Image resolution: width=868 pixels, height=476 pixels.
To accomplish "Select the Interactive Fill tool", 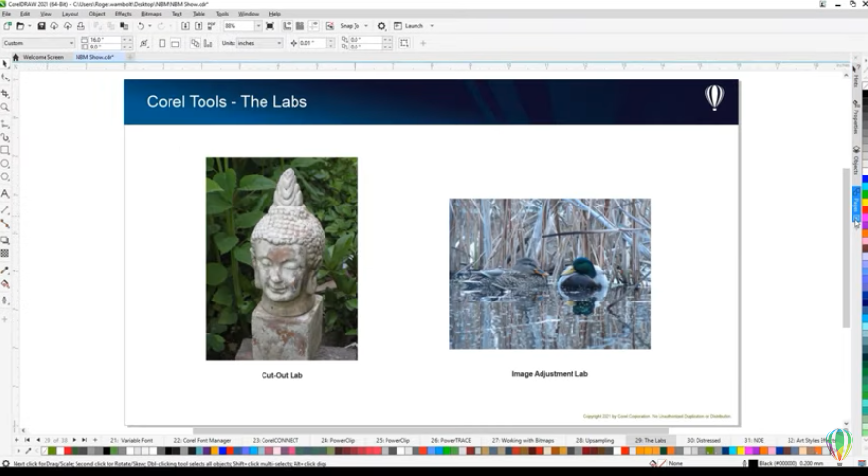I will click(x=5, y=284).
